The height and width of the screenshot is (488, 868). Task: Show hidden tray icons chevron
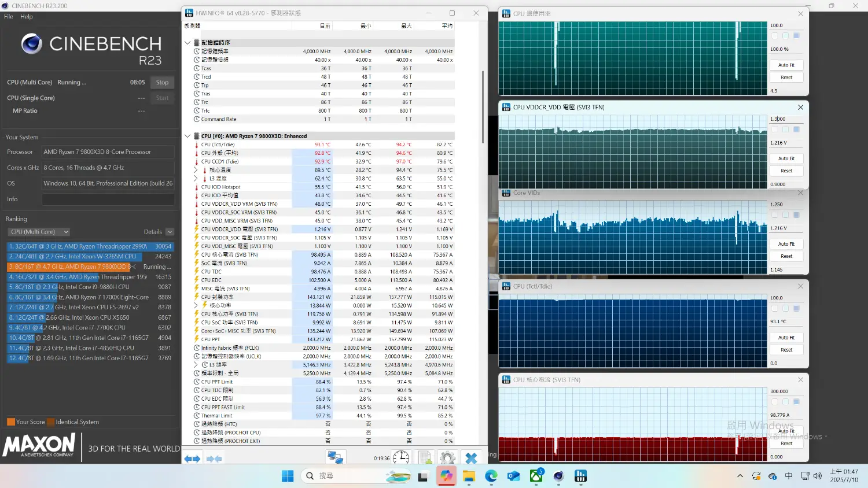coord(740,476)
